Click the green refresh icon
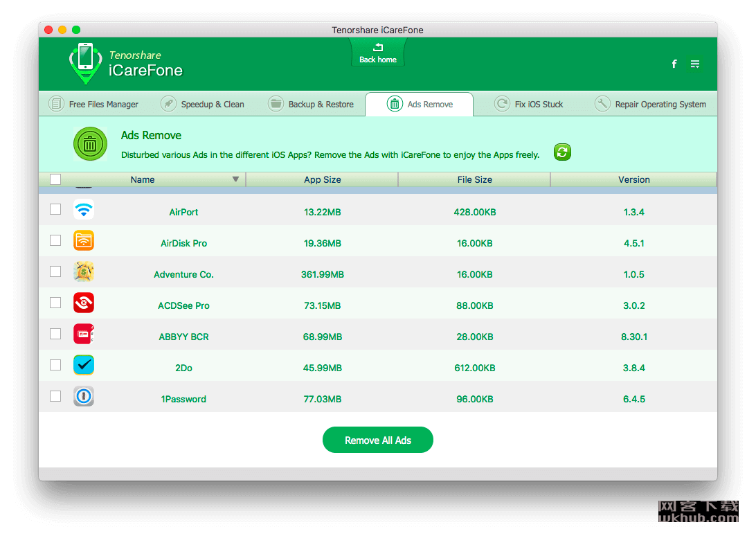Screen dimensions: 756x536 tap(562, 152)
